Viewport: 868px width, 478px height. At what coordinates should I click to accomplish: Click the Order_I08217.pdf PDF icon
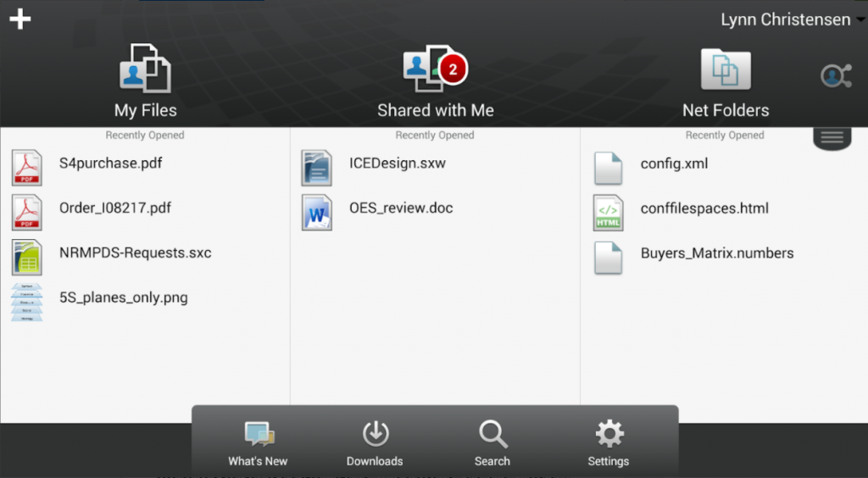tap(26, 213)
